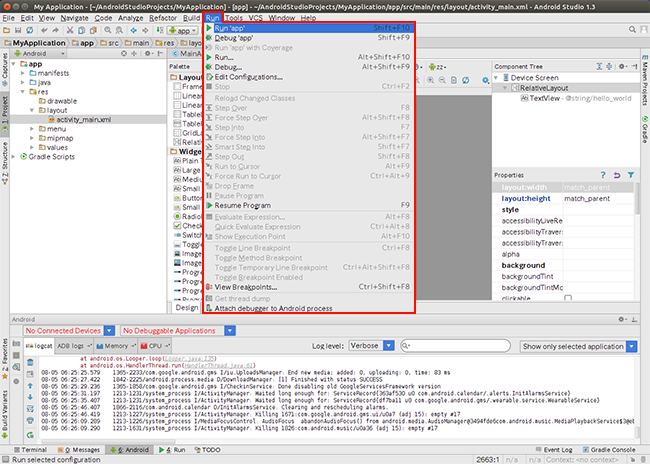Screen dimensions: 650x464
Task: Click the logcat scroll-down arrow icon
Action: click(30, 397)
